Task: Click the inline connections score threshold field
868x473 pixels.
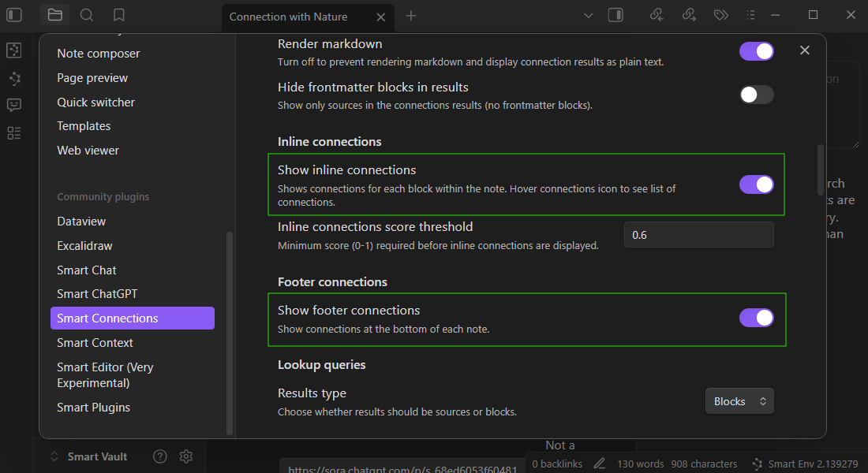Action: pos(698,235)
